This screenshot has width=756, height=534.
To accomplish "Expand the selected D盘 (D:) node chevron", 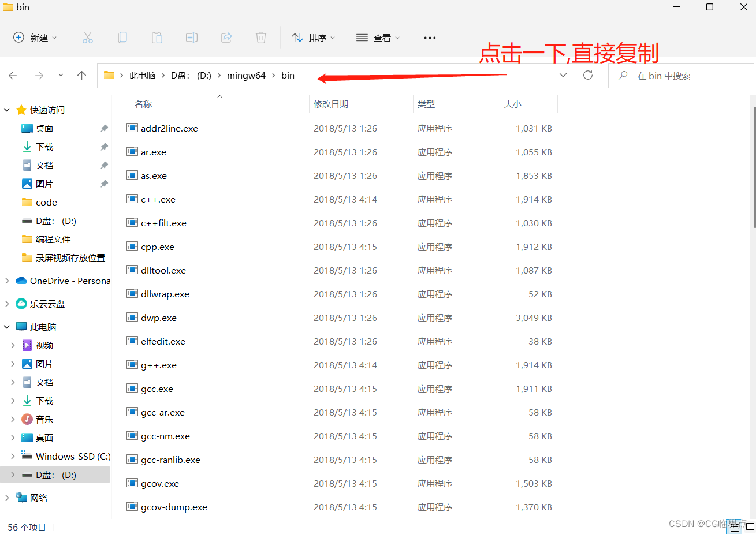I will [x=13, y=475].
